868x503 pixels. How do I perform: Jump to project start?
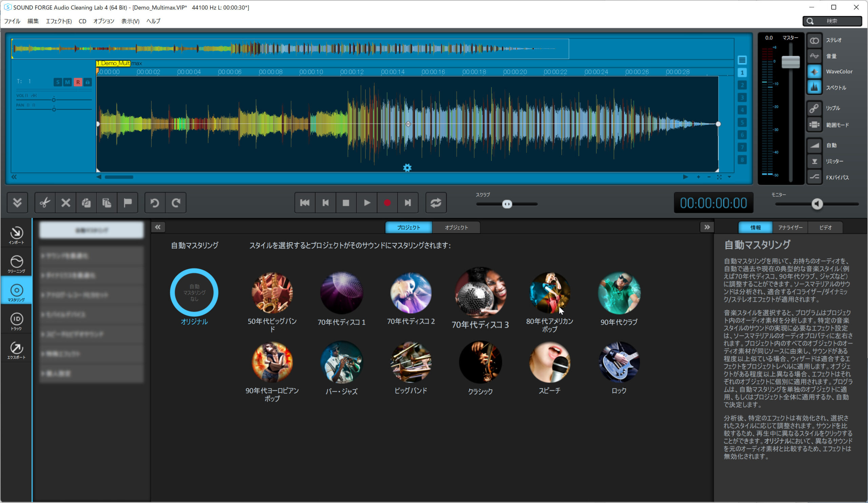(305, 202)
